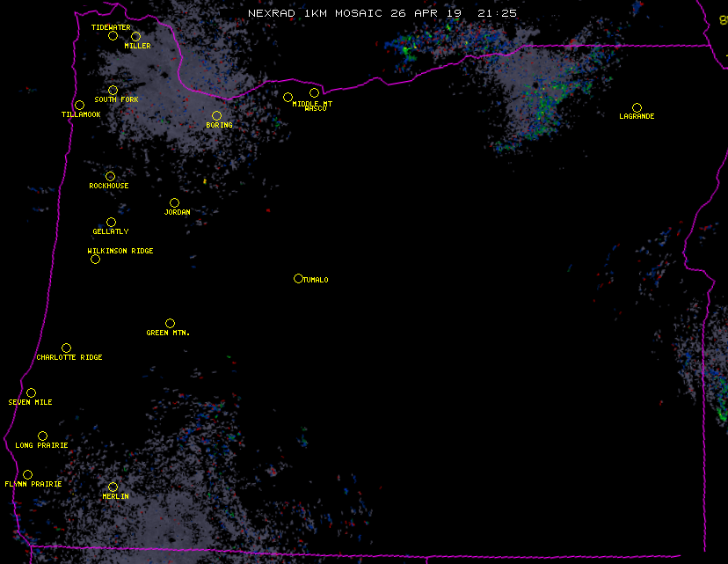Select the Wilkinson Ridge station marker
Viewport: 728px width, 564px height.
[x=95, y=259]
